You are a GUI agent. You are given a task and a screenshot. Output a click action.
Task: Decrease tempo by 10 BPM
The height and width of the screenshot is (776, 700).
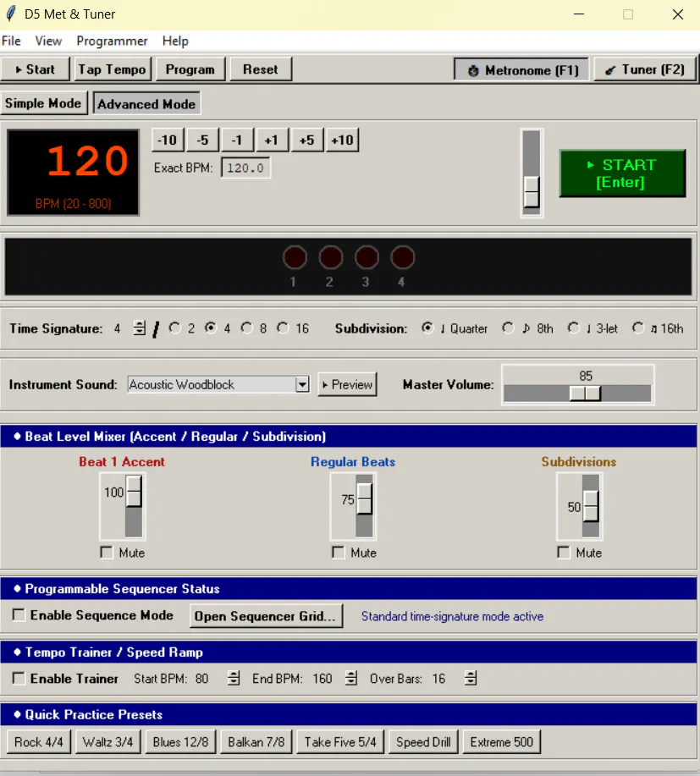[168, 140]
